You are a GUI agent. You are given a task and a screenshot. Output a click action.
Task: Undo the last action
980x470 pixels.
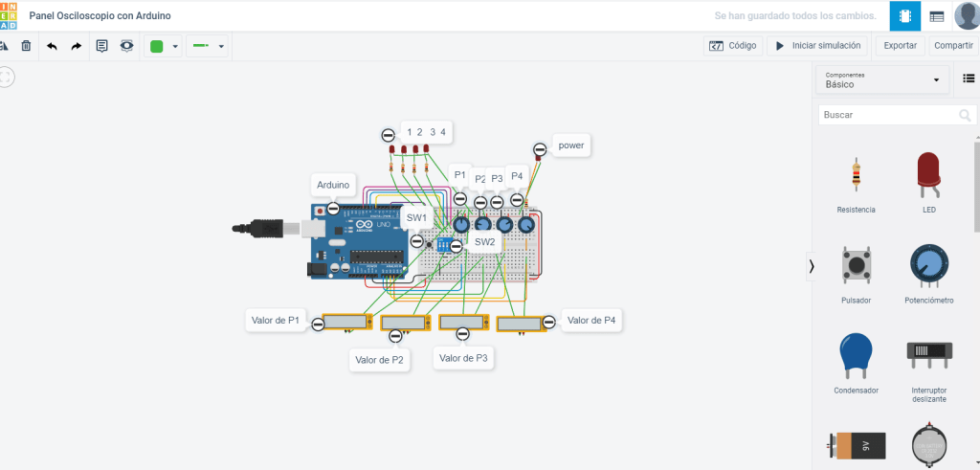[52, 46]
